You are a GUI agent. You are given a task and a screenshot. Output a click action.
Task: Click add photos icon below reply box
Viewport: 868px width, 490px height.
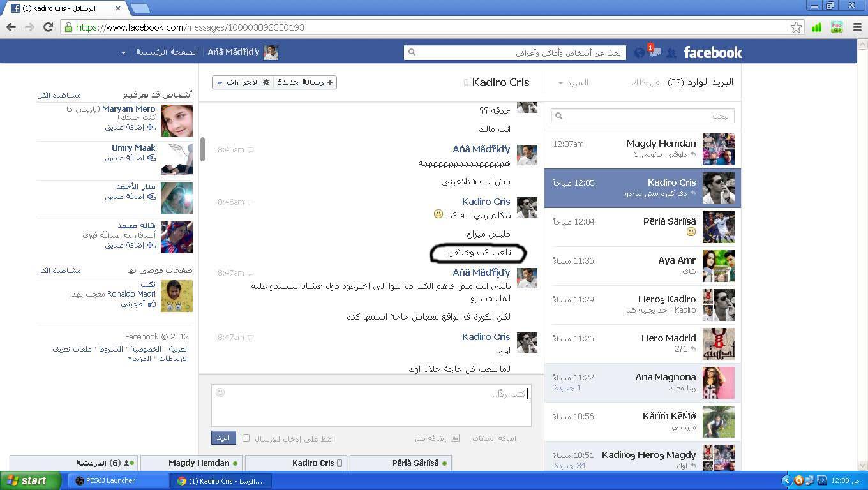pos(455,438)
